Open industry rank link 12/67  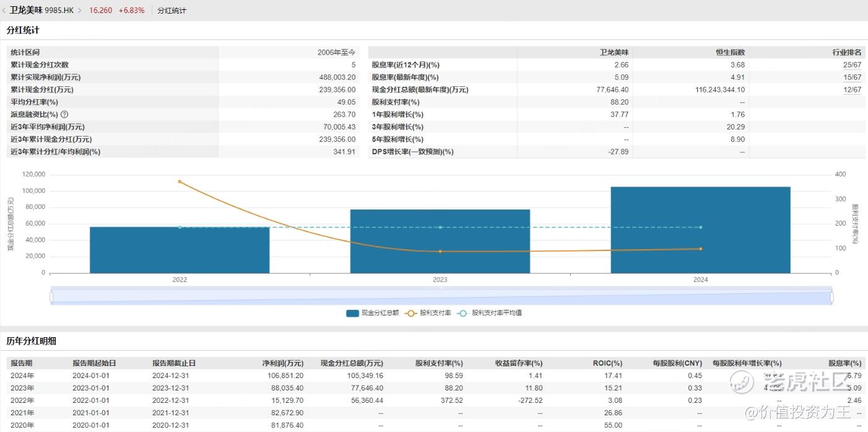[853, 90]
